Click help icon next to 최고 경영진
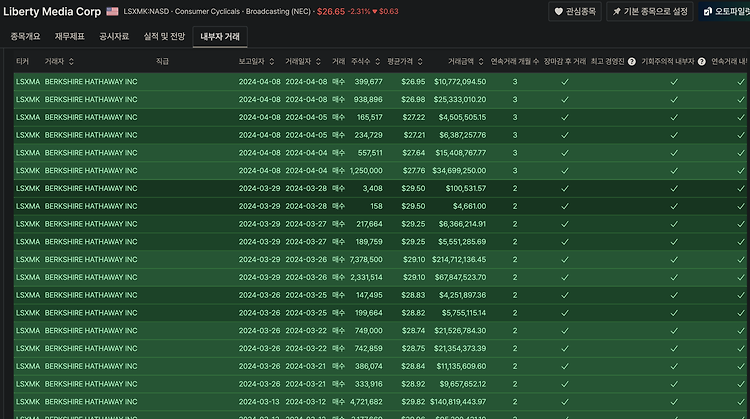750x419 pixels. click(632, 61)
